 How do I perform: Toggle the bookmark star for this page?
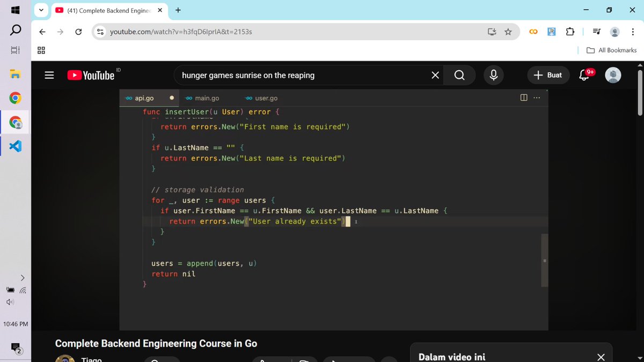point(508,32)
